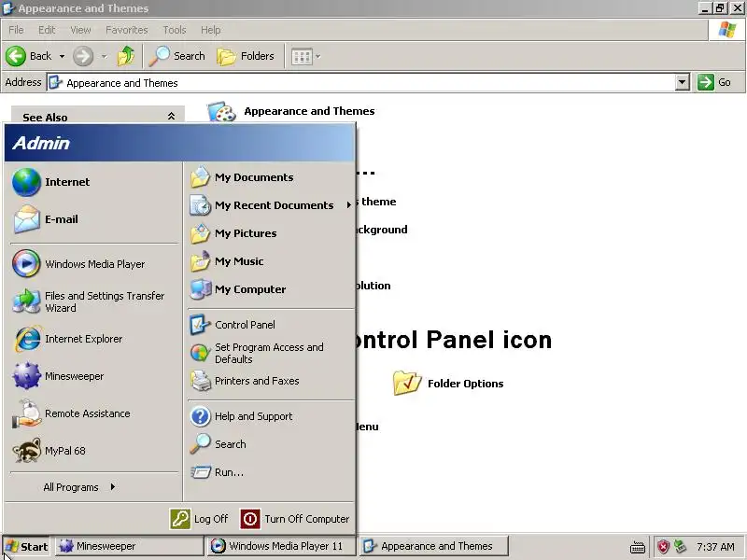This screenshot has height=560, width=747.
Task: Open the Help menu
Action: pos(211,30)
